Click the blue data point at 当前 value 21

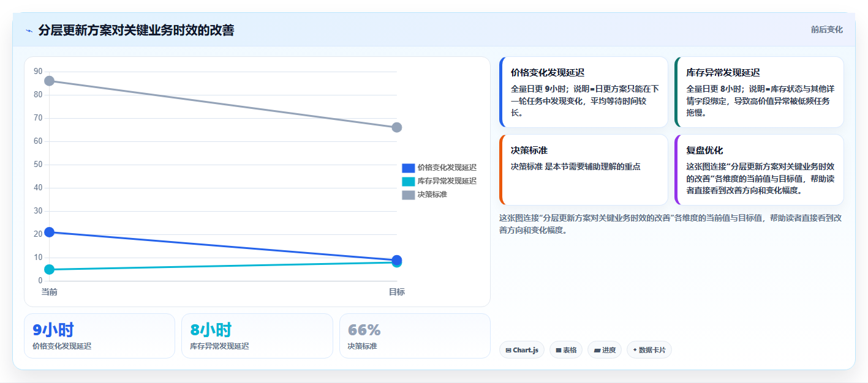coord(50,232)
